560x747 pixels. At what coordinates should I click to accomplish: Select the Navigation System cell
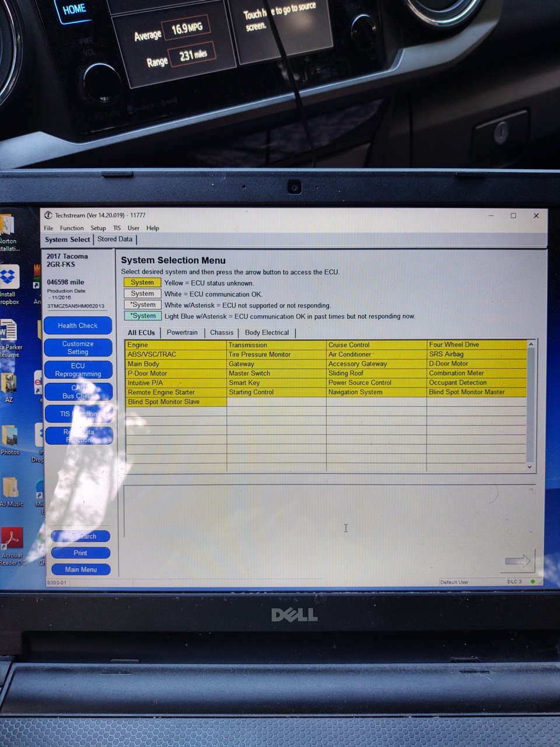[x=376, y=392]
